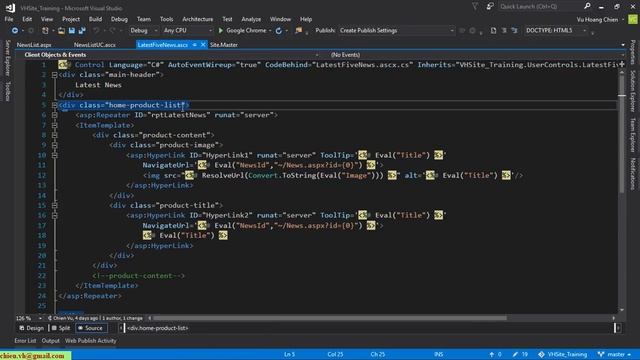Collapse the home-product-list div on line 5
Screen dimensions: 640x360
pyautogui.click(x=54, y=105)
